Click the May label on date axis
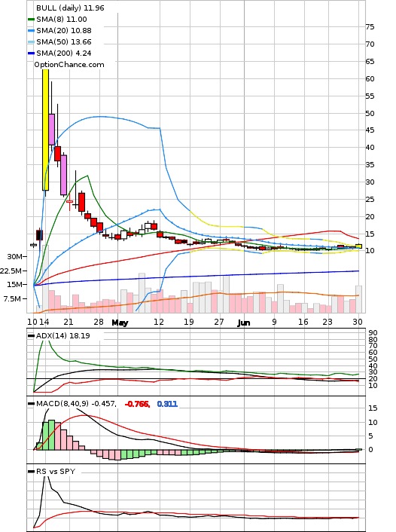Image resolution: width=396 pixels, height=532 pixels. pyautogui.click(x=120, y=323)
